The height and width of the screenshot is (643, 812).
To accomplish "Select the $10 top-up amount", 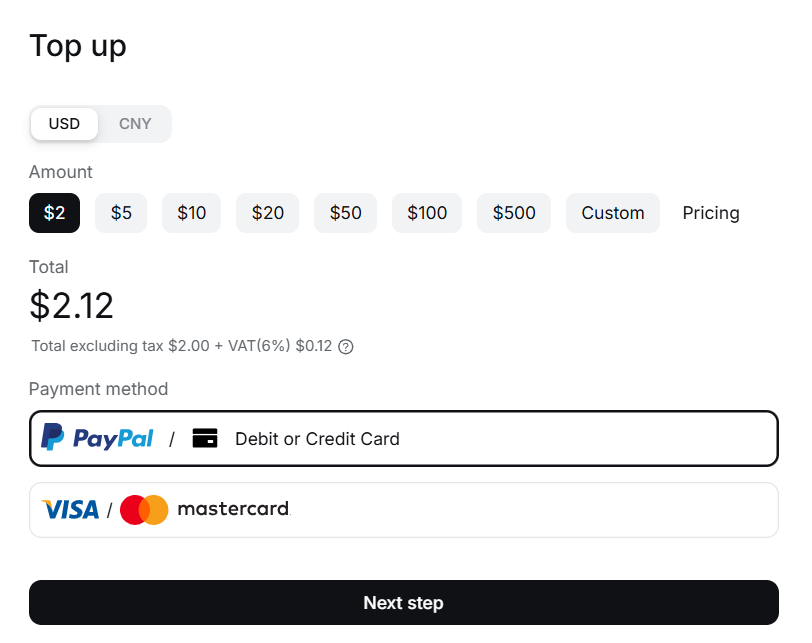I will [192, 213].
